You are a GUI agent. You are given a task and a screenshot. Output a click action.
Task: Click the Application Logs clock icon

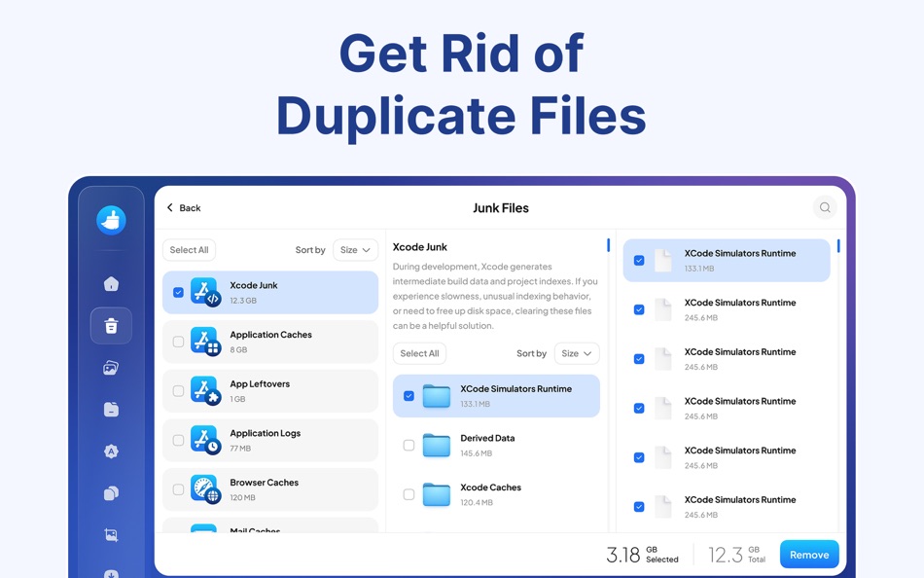205,440
